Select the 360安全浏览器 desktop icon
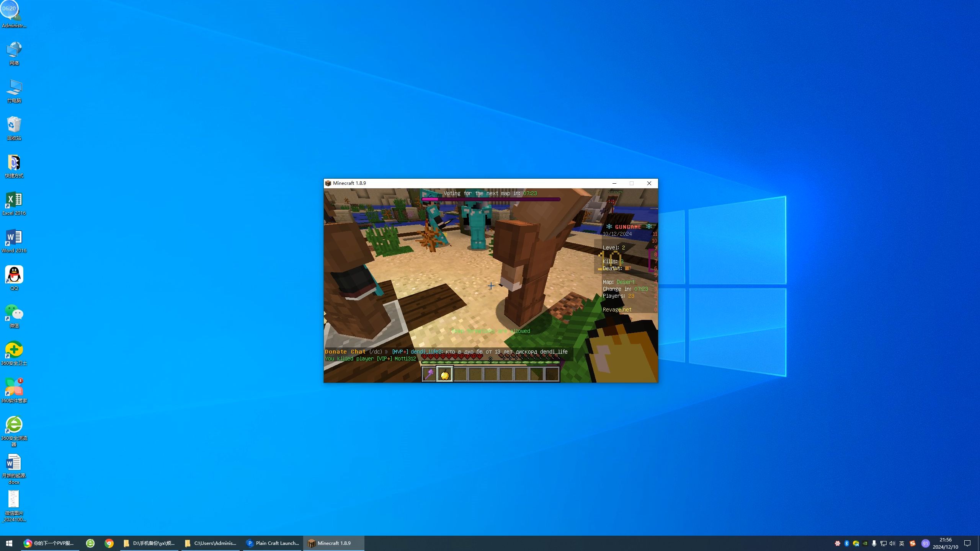 (14, 431)
